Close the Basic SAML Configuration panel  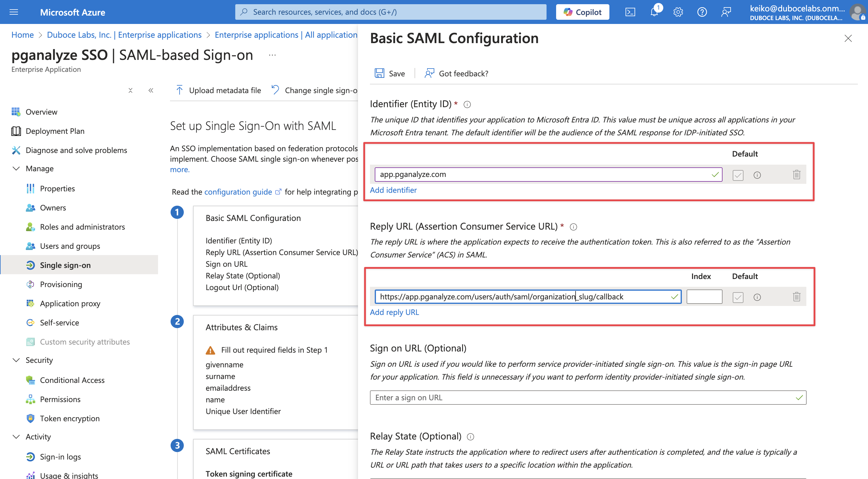click(848, 38)
